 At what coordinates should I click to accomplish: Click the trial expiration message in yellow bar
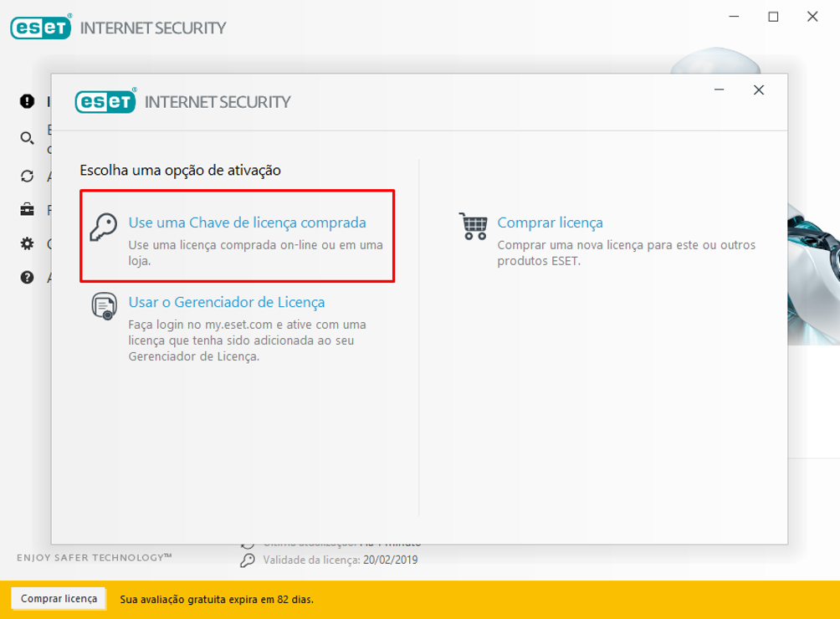point(218,600)
